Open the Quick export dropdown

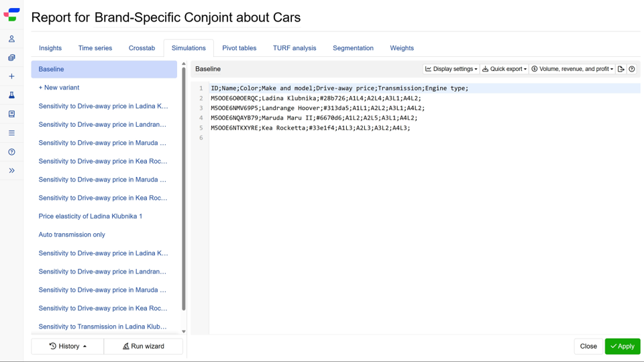(504, 69)
